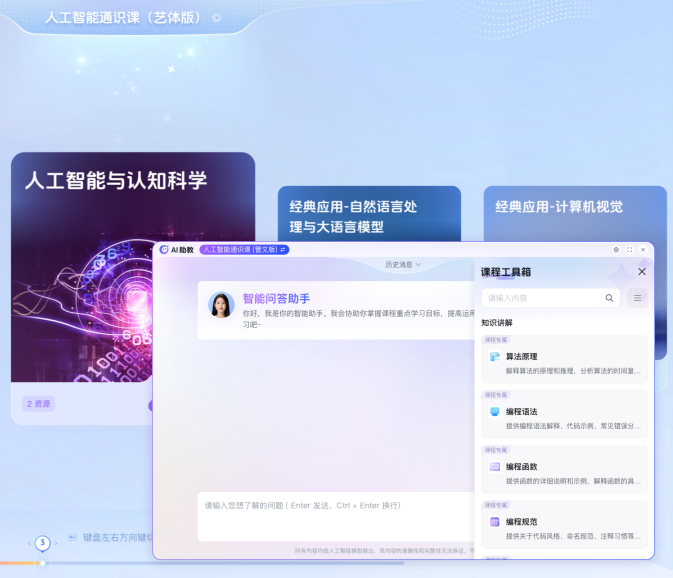This screenshot has height=578, width=673.
Task: Click the 编程规范 icon
Action: [x=495, y=522]
